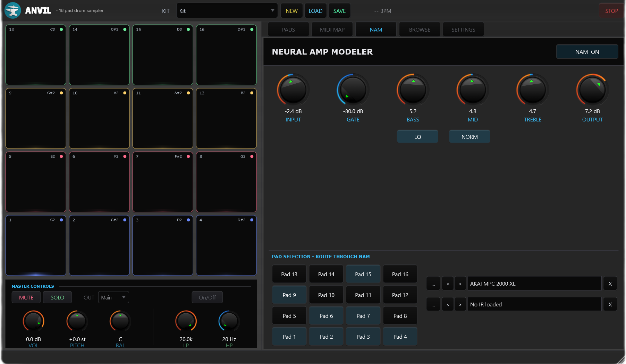
Task: Click the TREBLE knob
Action: point(533,90)
